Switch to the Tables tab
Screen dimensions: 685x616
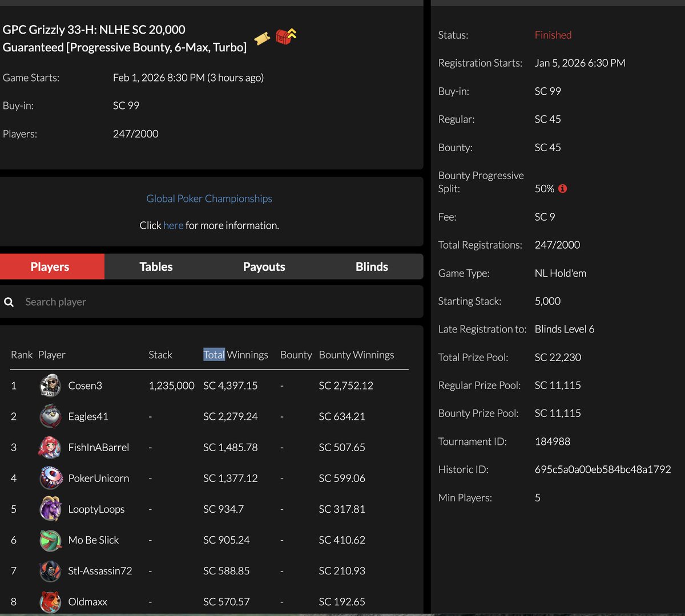pyautogui.click(x=156, y=266)
